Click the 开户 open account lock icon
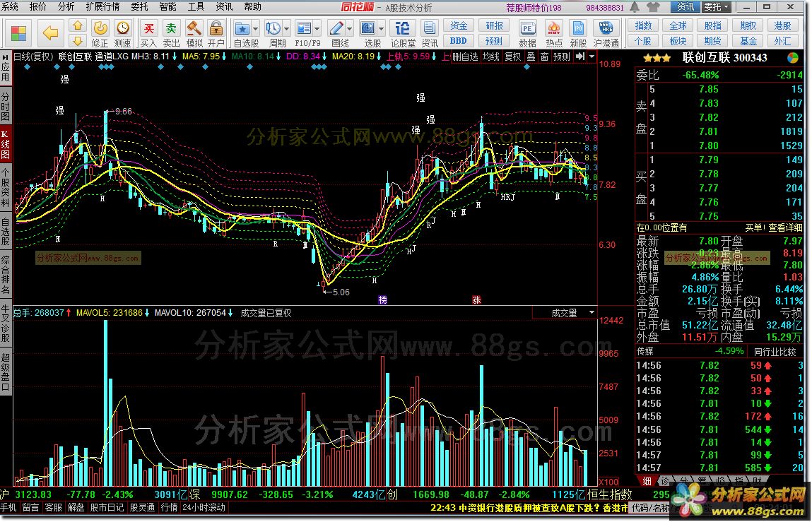 pyautogui.click(x=216, y=34)
